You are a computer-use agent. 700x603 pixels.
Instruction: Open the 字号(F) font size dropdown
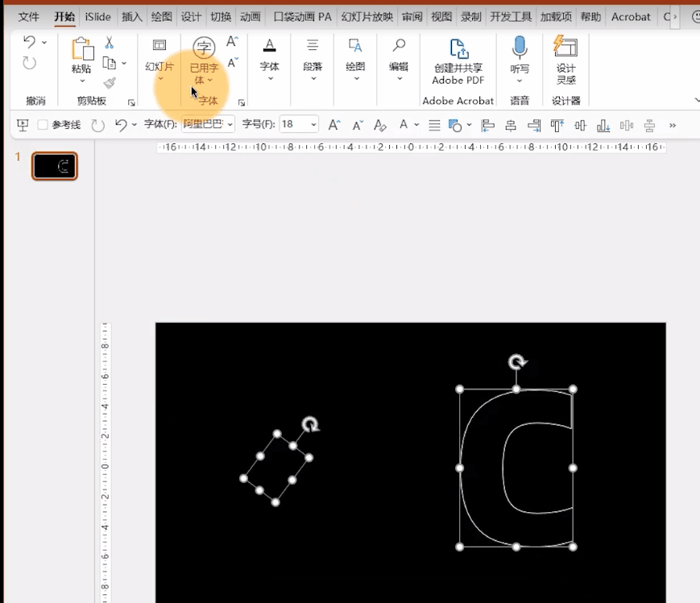tap(314, 125)
